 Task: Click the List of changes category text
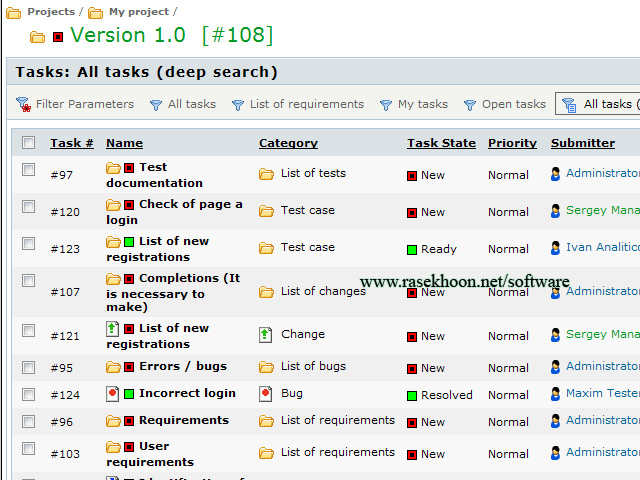323,291
